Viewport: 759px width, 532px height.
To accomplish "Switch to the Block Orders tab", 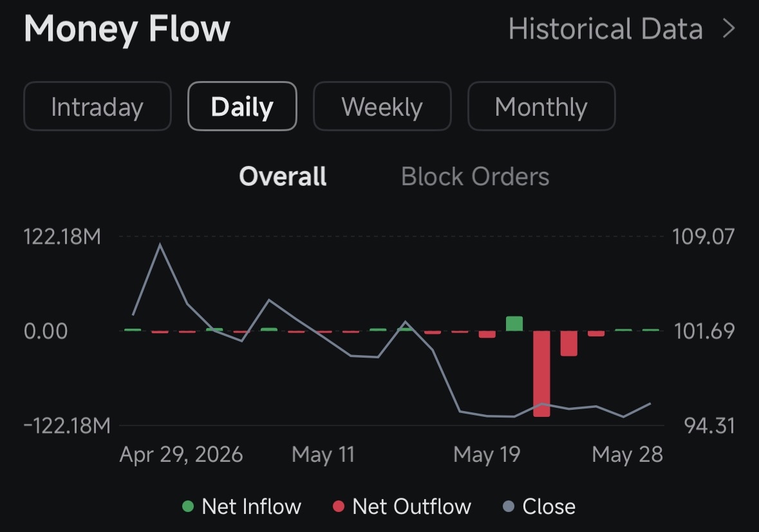I will point(475,176).
